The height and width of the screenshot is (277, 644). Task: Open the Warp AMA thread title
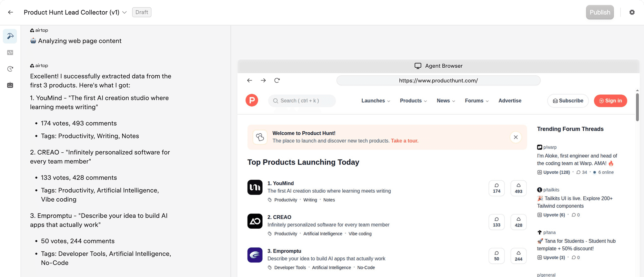tap(577, 159)
